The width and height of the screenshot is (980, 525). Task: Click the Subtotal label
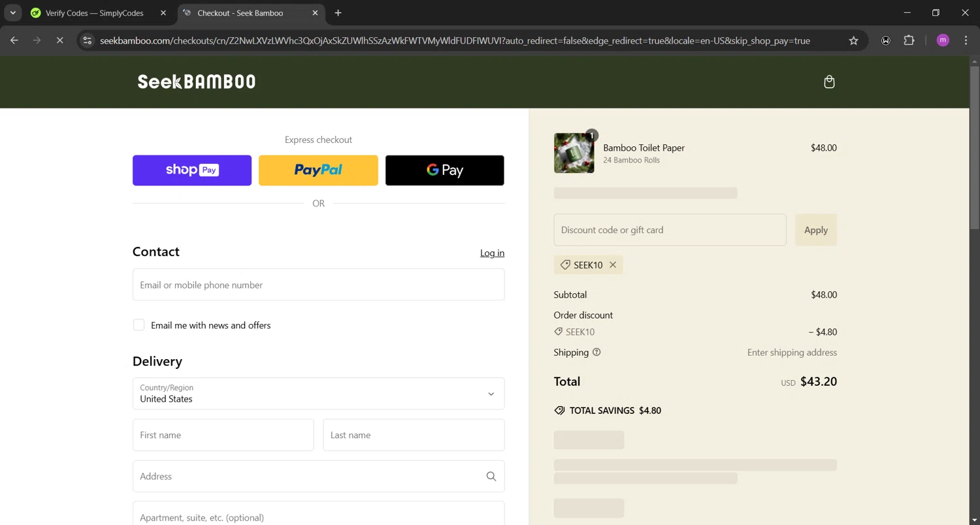(570, 294)
